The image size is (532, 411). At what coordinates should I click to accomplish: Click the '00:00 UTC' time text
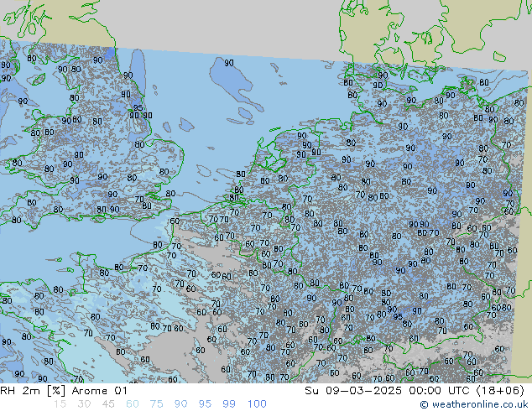[440, 391]
